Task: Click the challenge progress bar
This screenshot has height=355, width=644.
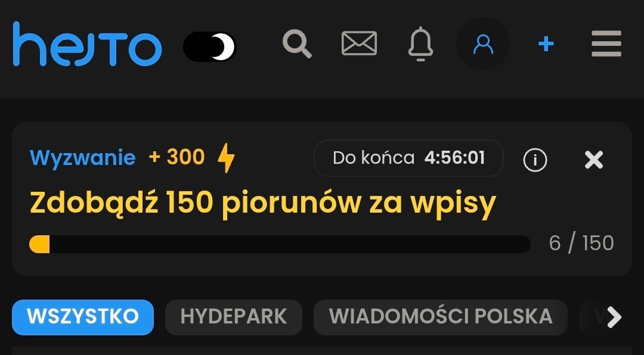Action: coord(280,244)
